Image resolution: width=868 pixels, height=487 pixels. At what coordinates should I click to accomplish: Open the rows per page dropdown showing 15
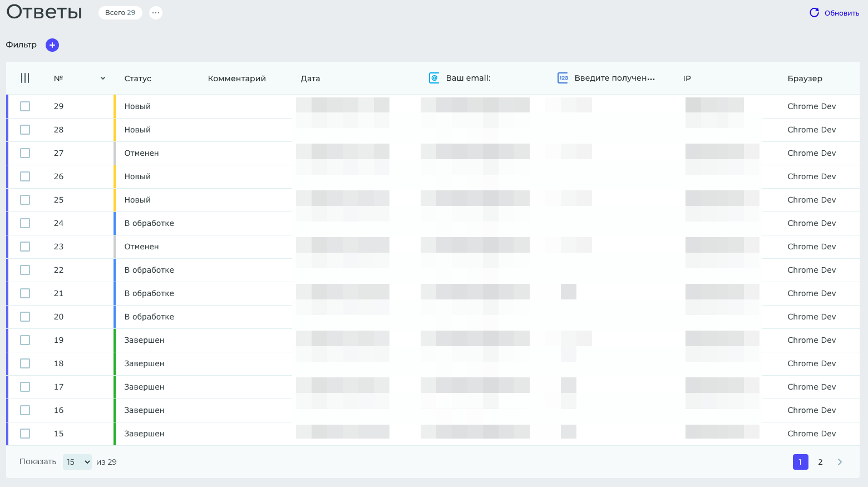77,462
